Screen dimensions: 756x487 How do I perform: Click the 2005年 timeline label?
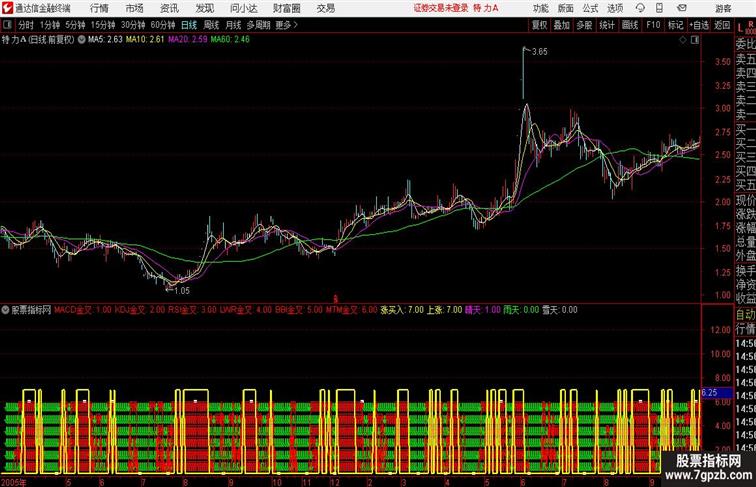(x=13, y=482)
